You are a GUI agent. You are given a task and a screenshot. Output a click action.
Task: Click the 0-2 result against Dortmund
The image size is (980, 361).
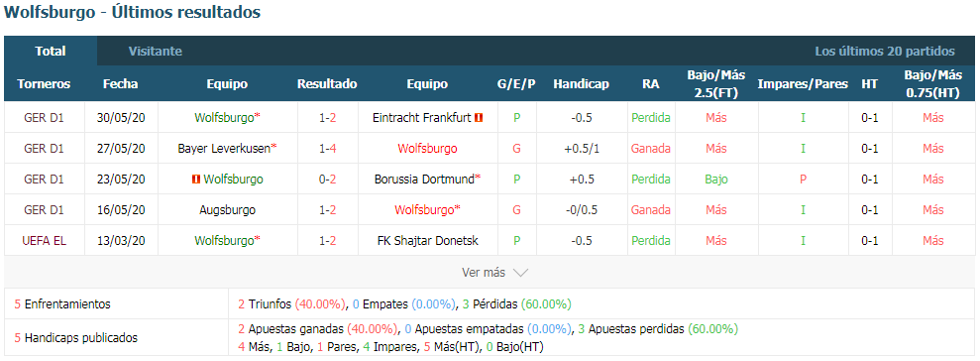coord(328,179)
